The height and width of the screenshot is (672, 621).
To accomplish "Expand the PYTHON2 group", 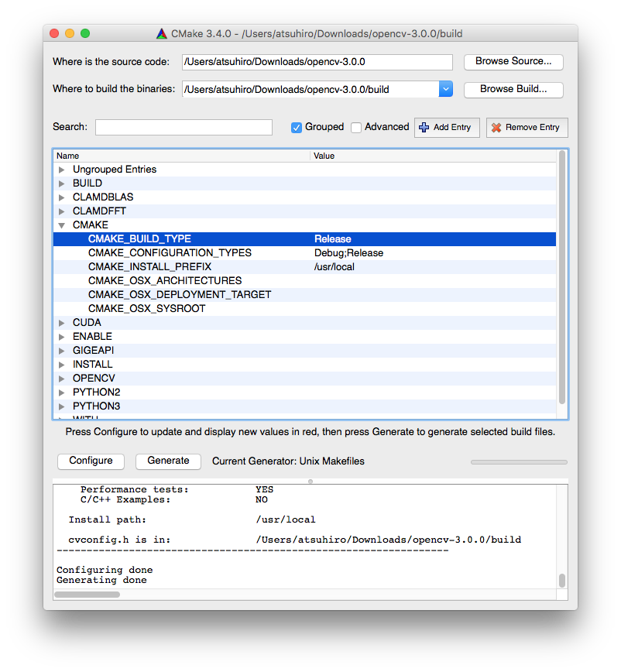I will [x=62, y=393].
